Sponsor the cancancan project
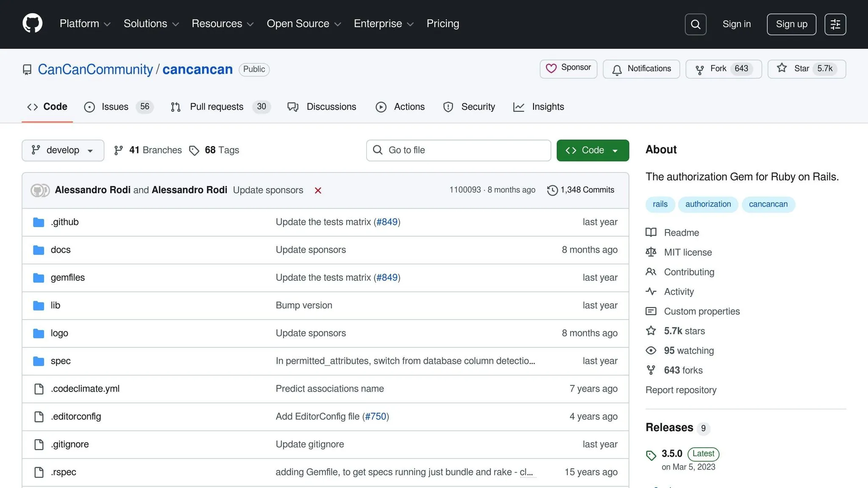 568,69
